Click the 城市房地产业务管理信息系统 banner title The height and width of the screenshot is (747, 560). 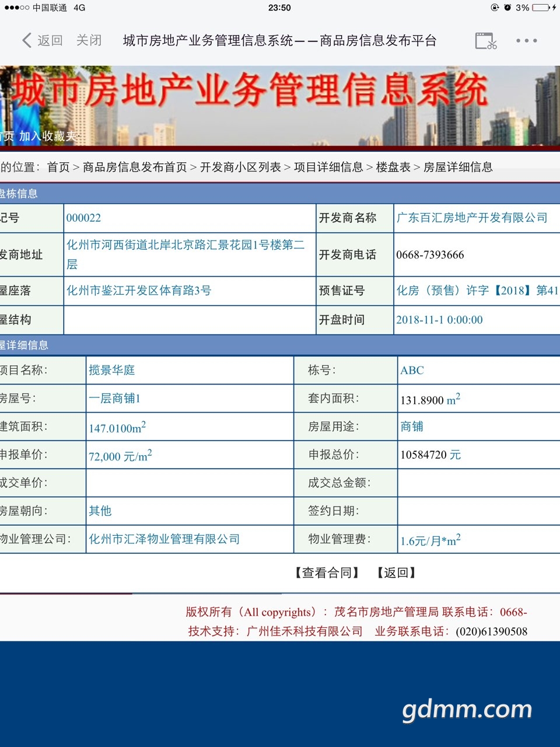tap(251, 91)
